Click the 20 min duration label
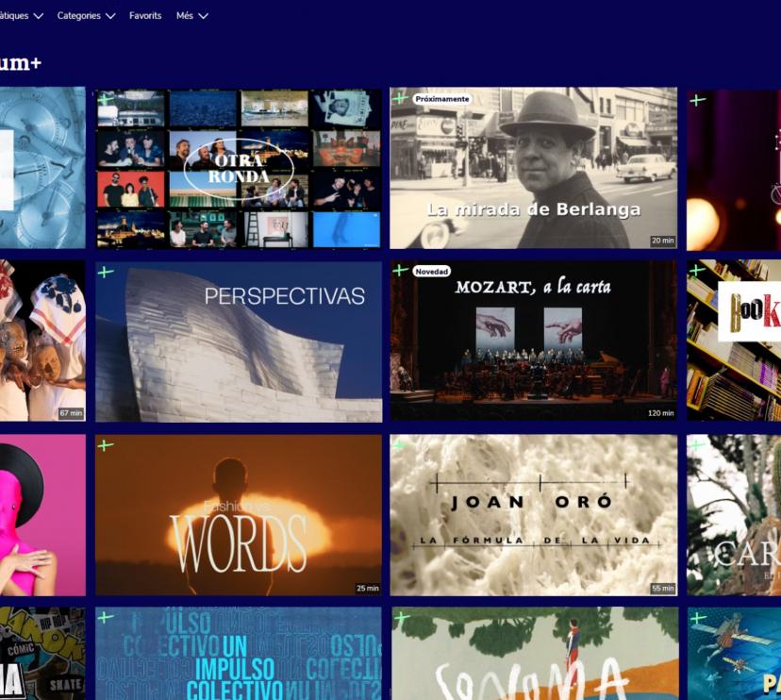The height and width of the screenshot is (700, 781). tap(663, 241)
